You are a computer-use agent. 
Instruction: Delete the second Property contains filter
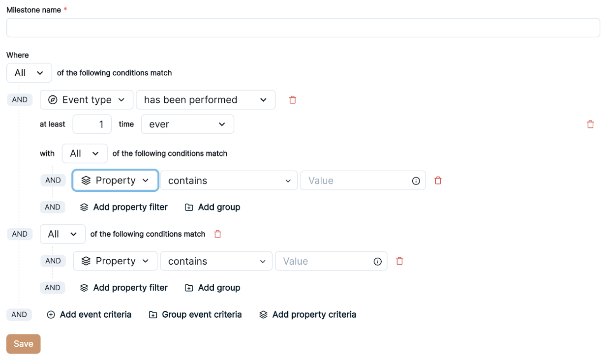[399, 261]
